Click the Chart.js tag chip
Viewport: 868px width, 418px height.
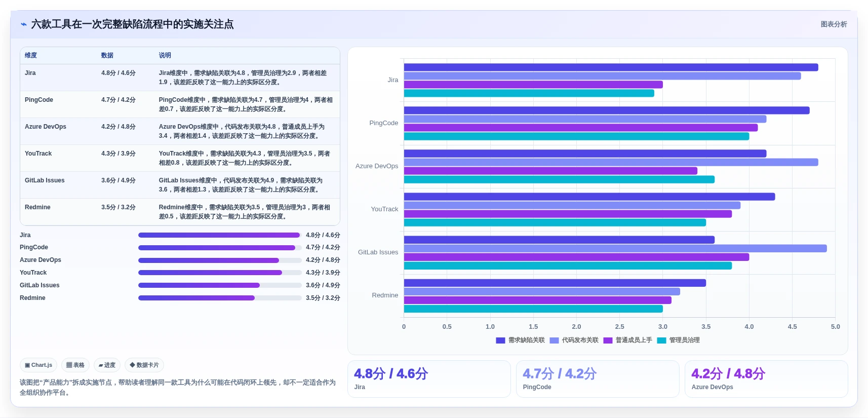(38, 365)
